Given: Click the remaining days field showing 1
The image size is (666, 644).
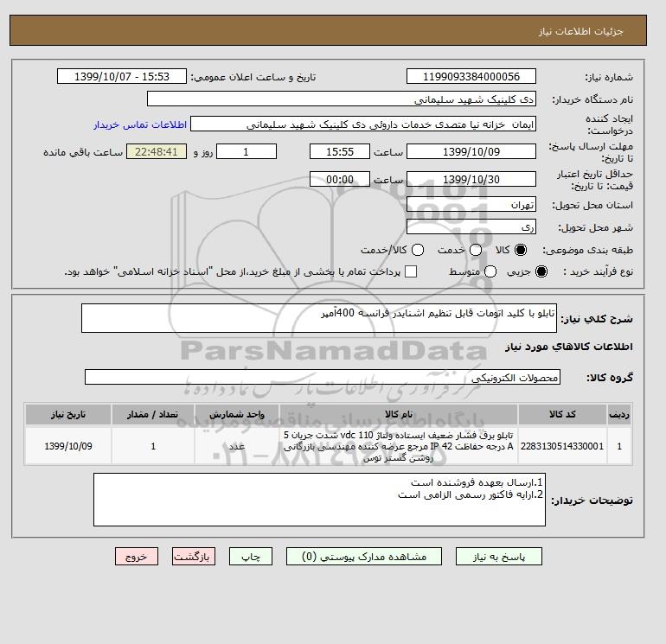Looking at the screenshot, I should tap(247, 151).
